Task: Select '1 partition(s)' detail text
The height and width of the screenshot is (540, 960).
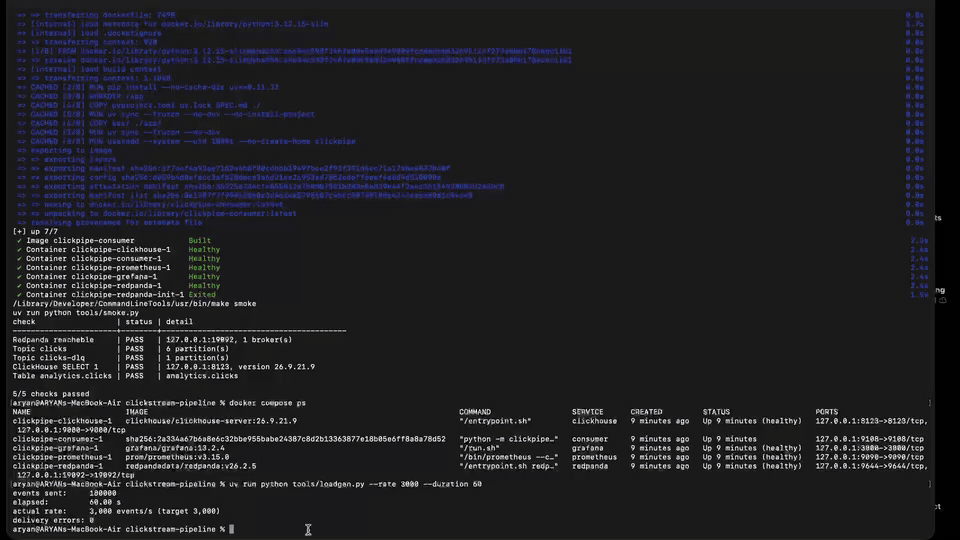Action: [197, 358]
